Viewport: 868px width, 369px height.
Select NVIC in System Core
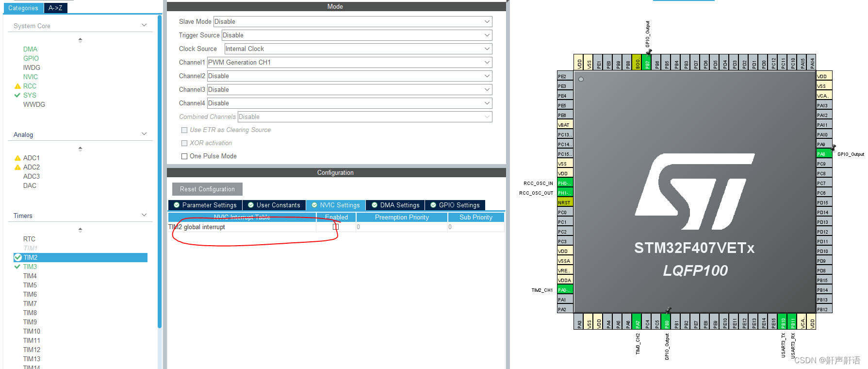click(31, 77)
